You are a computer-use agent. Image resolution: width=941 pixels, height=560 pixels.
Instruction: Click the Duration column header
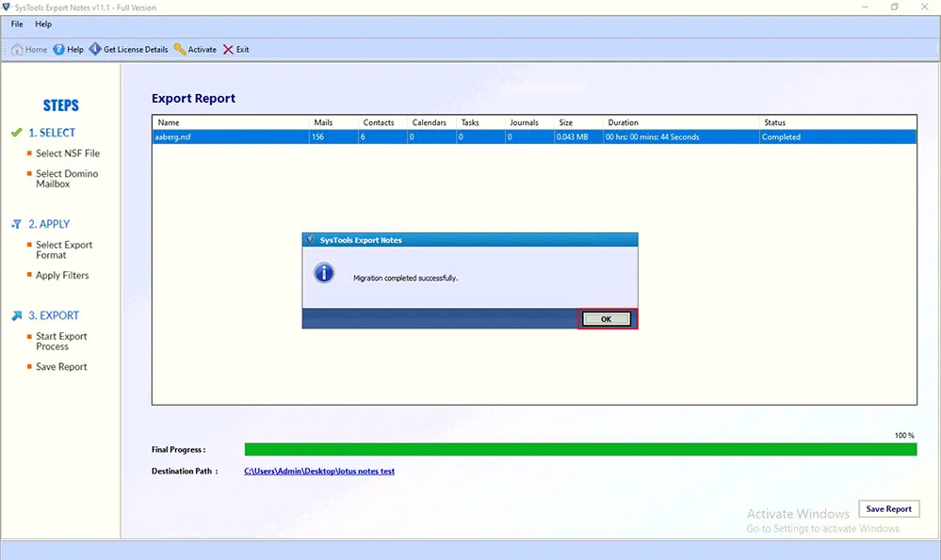[681, 122]
